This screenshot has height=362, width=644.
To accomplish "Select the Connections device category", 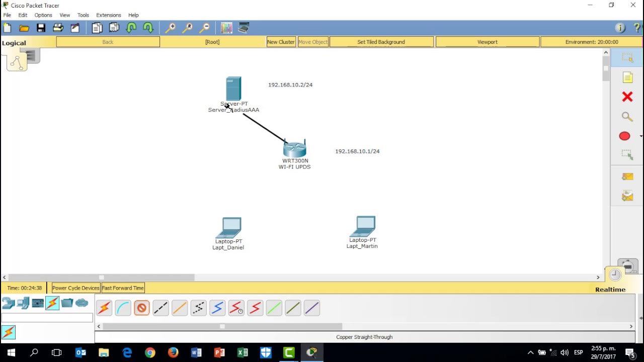I will click(x=52, y=303).
